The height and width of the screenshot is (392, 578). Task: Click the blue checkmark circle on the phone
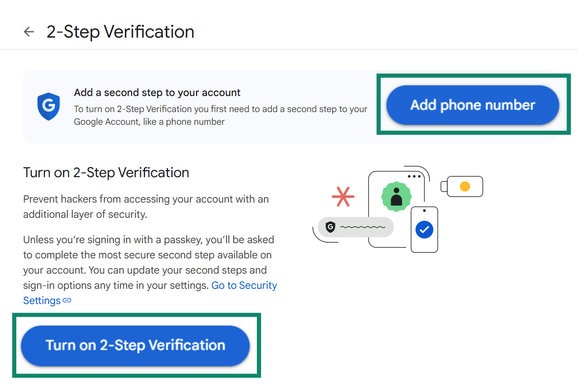424,230
